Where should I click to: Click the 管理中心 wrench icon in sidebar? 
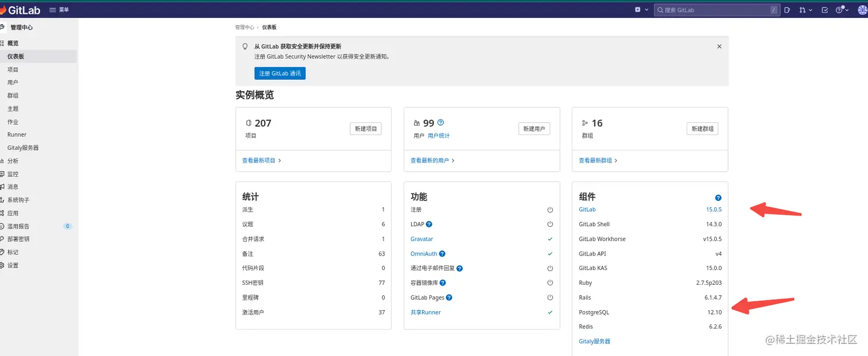tap(2, 27)
